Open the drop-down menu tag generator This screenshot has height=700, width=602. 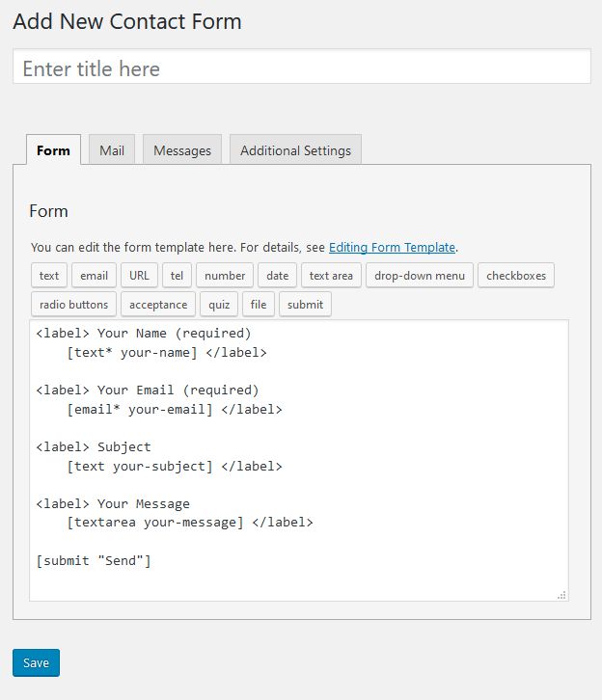[x=420, y=276]
